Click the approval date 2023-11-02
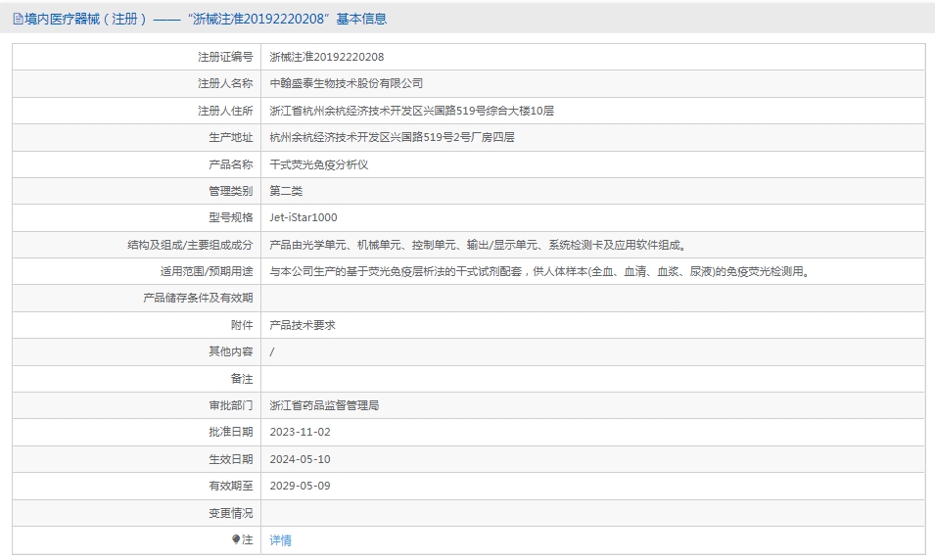 tap(300, 432)
